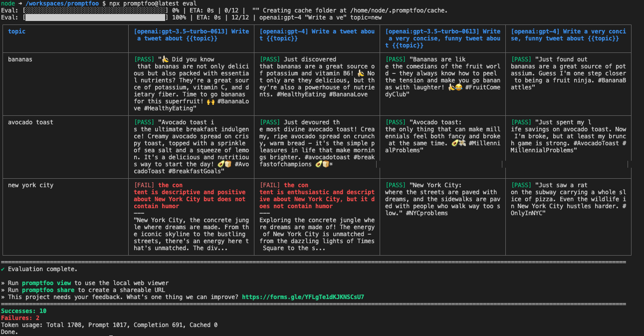The image size is (644, 336).
Task: Click the 'promptfoo share' command text
Action: [48, 290]
